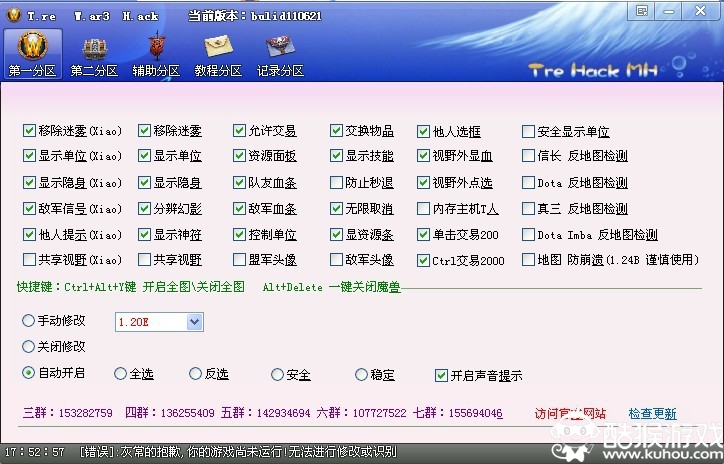This screenshot has height=464, width=724.
Task: Toggle 显示单位(Xiao) checkbox
Action: pyautogui.click(x=29, y=156)
